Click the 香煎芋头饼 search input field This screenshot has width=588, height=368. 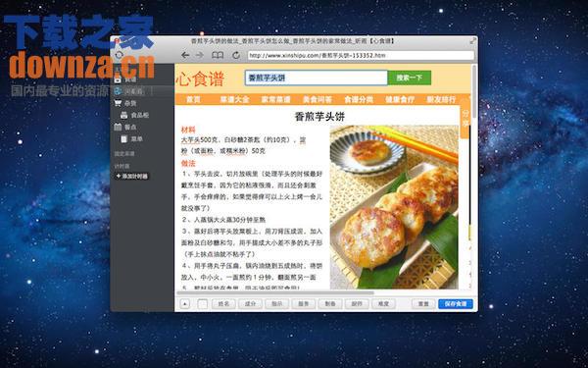pyautogui.click(x=317, y=79)
